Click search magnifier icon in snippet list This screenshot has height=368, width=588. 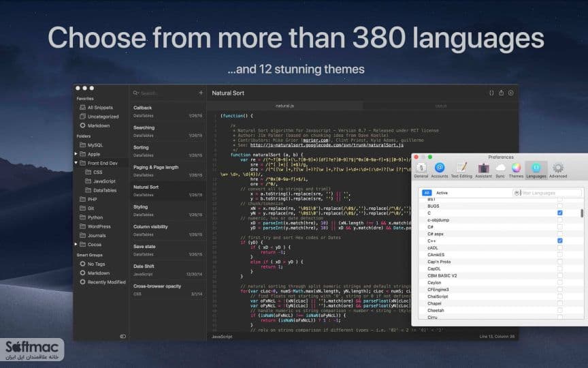pyautogui.click(x=135, y=93)
